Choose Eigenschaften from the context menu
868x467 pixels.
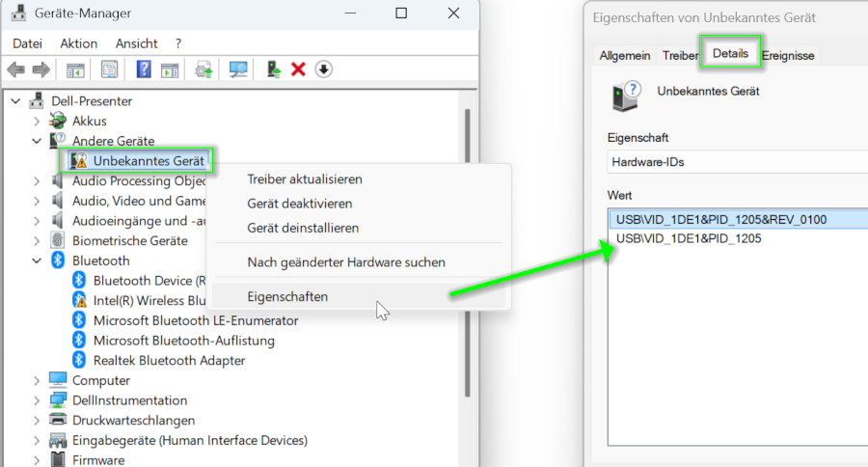click(x=287, y=296)
